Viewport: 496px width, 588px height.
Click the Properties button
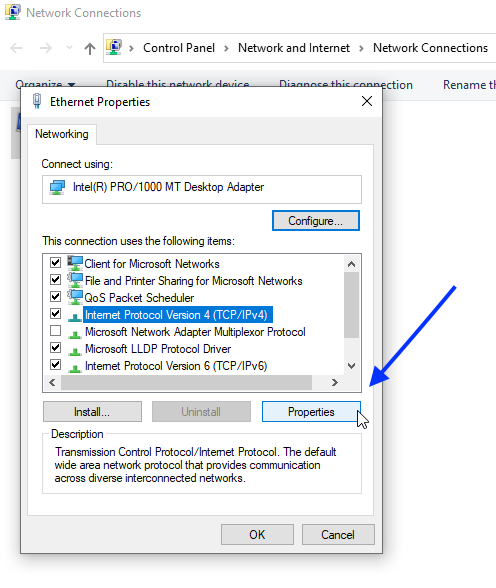(x=311, y=412)
